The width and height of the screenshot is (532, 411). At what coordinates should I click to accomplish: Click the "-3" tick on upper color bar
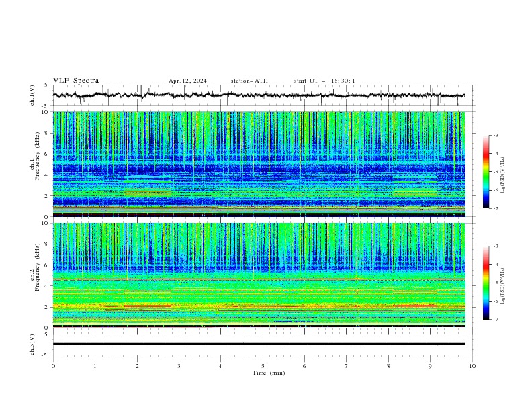[x=495, y=135]
